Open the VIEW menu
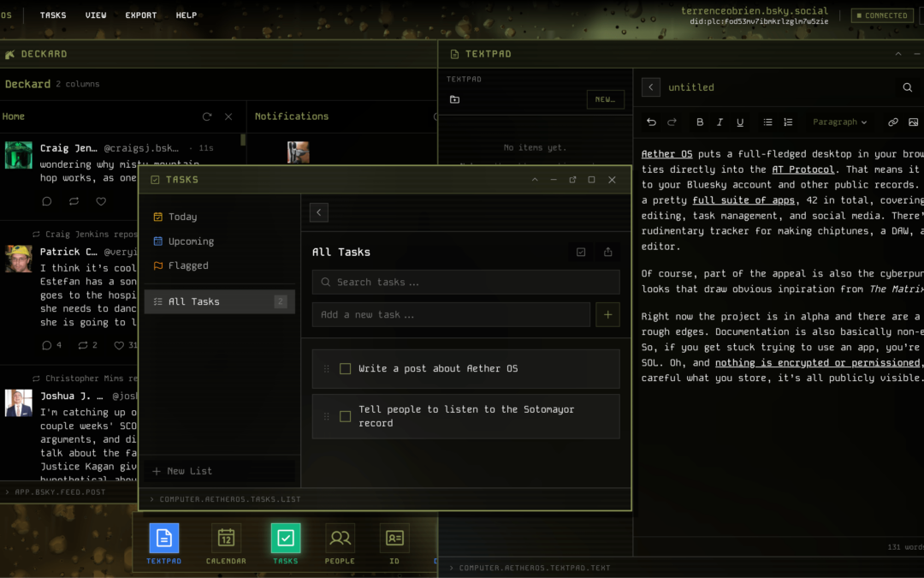This screenshot has width=924, height=578. [x=96, y=15]
